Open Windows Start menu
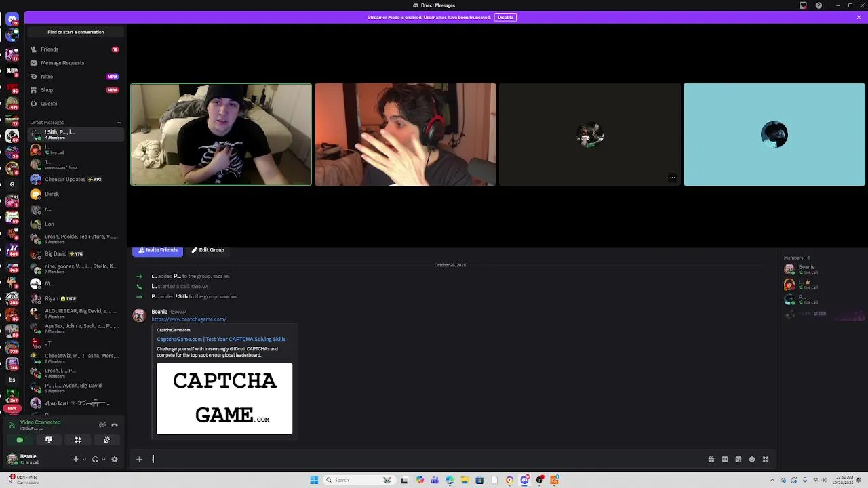Viewport: 868px width, 488px height. 314,480
